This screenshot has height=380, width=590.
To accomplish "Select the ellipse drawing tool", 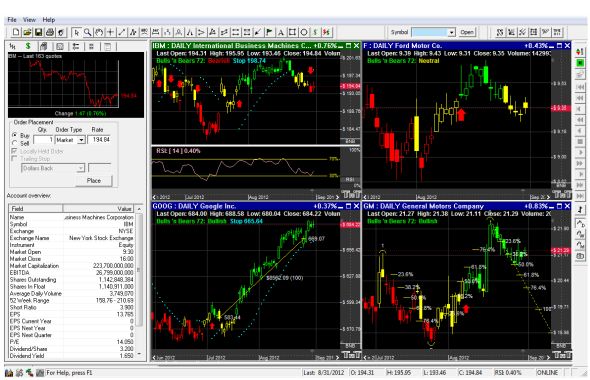I will [x=304, y=32].
